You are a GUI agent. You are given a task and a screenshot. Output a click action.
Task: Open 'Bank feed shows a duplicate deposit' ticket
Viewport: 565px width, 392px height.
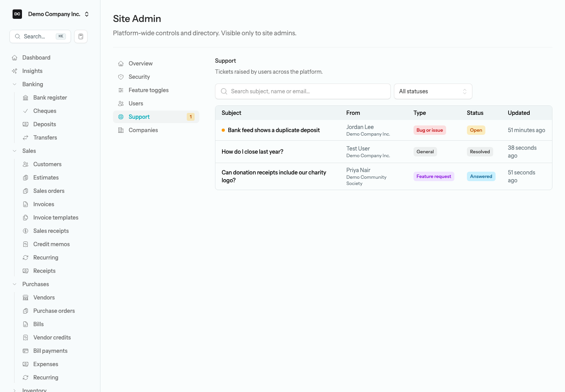[274, 130]
